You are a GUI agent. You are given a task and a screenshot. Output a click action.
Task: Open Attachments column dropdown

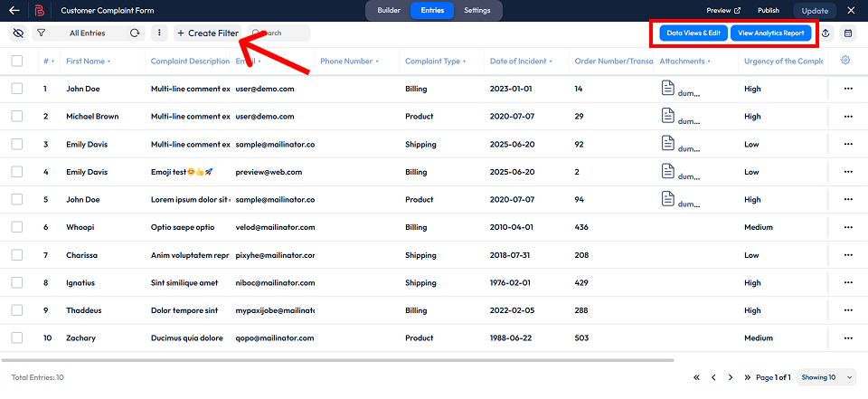[709, 62]
